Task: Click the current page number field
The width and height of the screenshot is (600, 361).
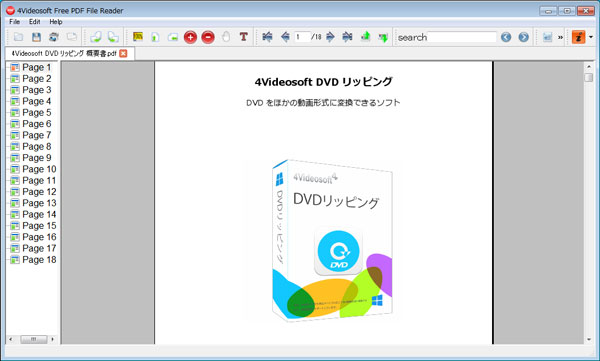Action: pyautogui.click(x=302, y=37)
